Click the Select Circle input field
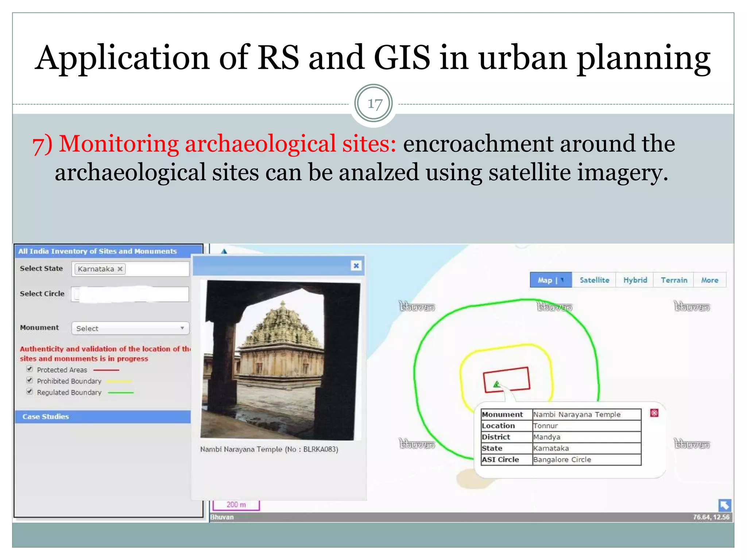This screenshot has height=560, width=747. coord(130,294)
